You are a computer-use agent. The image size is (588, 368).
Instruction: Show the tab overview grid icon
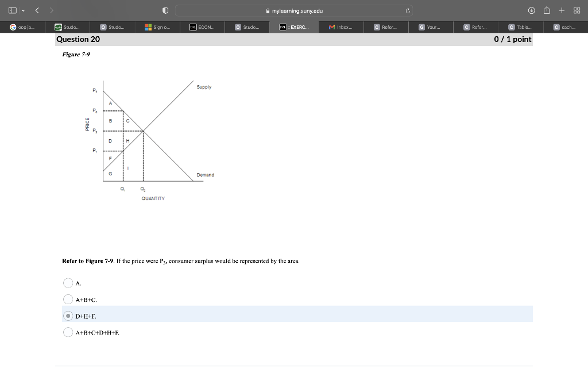[577, 10]
